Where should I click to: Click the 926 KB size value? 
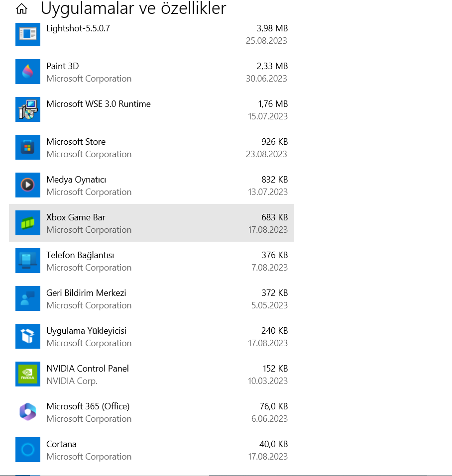(x=275, y=141)
